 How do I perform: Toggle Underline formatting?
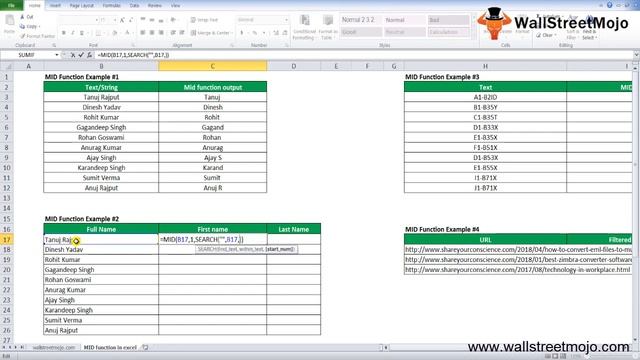82,33
